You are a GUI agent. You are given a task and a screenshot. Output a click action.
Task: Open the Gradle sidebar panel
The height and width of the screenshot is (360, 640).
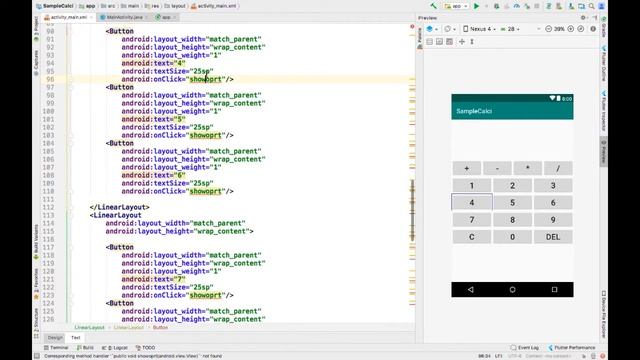coord(604,27)
